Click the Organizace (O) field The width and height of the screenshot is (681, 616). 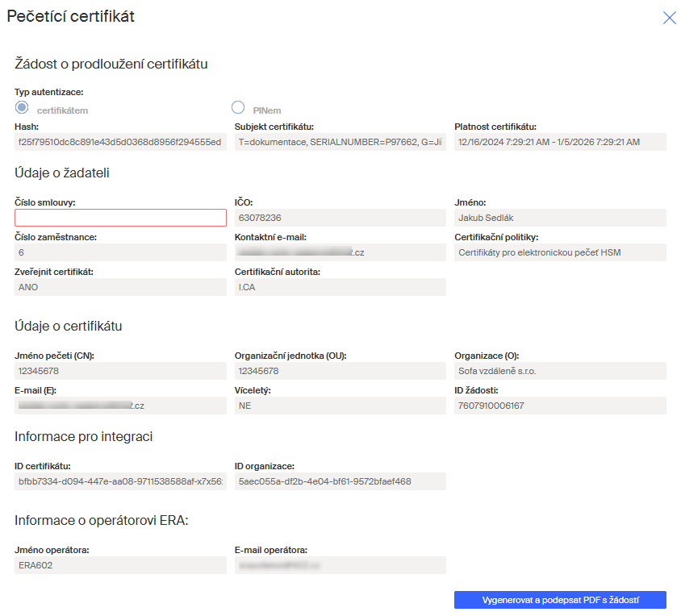560,371
